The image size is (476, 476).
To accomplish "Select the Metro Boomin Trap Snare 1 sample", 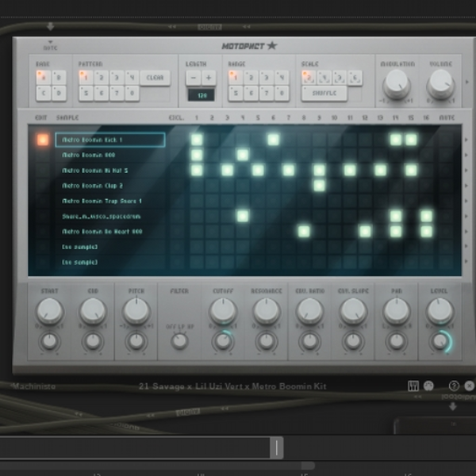I will pyautogui.click(x=102, y=201).
